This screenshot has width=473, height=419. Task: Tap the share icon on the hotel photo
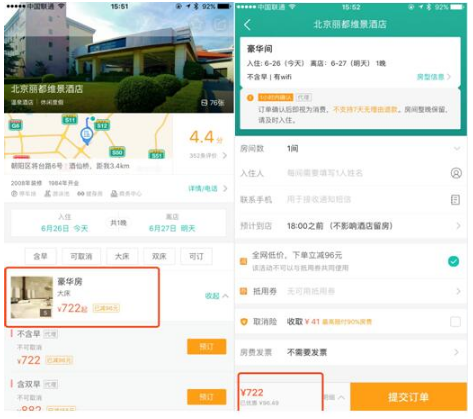[x=220, y=24]
